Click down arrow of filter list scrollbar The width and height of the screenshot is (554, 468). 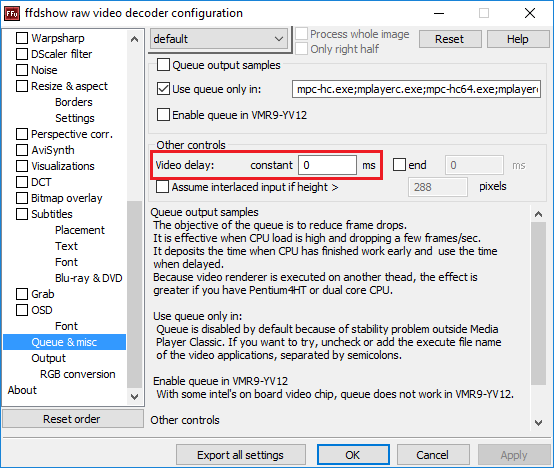134,397
